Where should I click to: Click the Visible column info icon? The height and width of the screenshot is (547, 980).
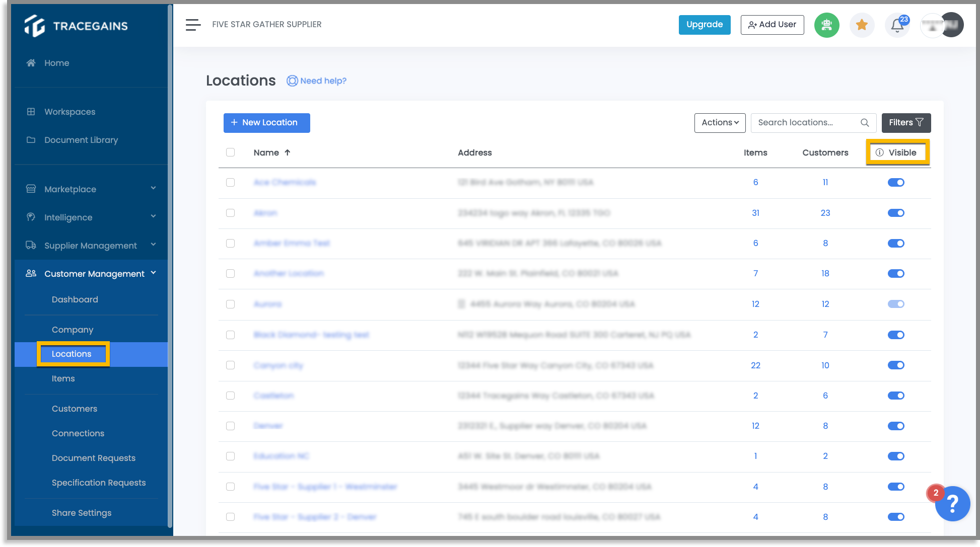tap(879, 152)
